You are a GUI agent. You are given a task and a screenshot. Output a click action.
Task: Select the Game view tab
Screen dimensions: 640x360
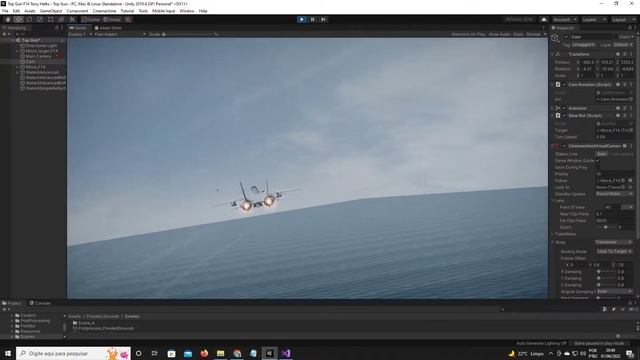pyautogui.click(x=78, y=28)
